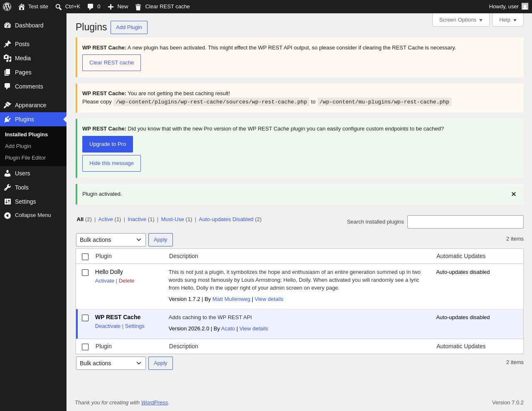Filter plugins by the Inactive tab

[x=137, y=219]
